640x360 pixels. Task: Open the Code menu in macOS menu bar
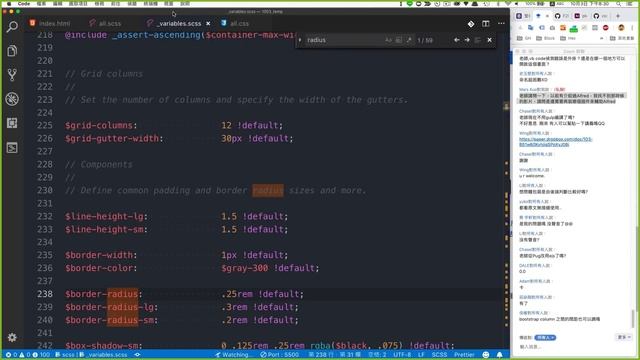coord(24,4)
